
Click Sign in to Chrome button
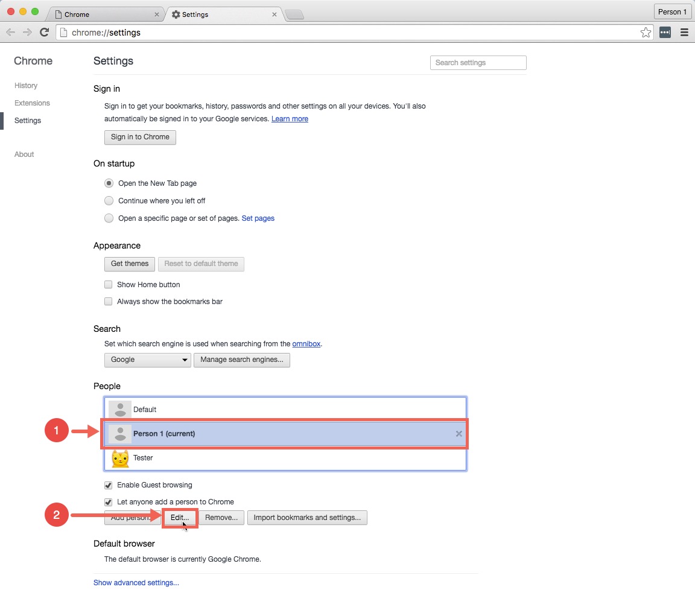click(140, 138)
